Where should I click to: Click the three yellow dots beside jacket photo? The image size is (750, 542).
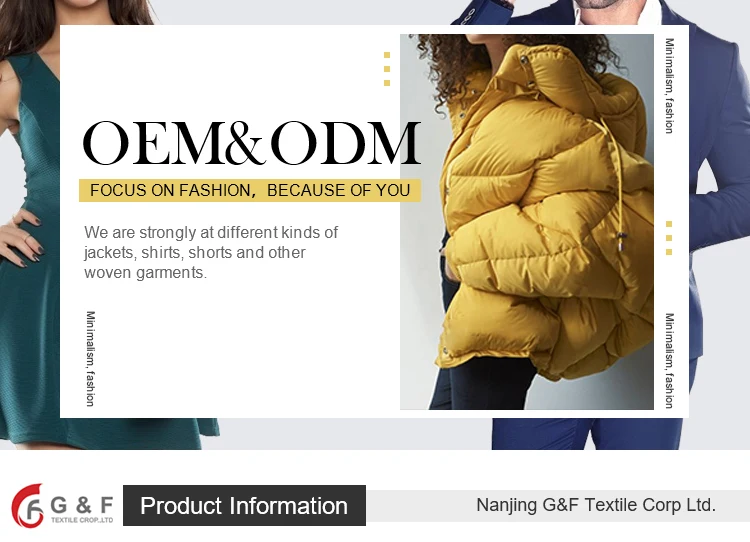coord(669,238)
